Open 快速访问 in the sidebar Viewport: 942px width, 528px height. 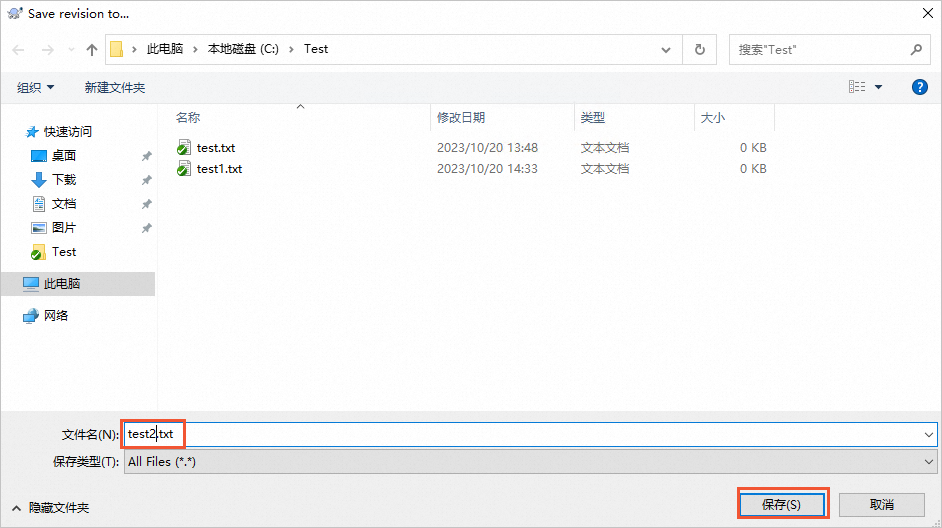click(x=67, y=132)
